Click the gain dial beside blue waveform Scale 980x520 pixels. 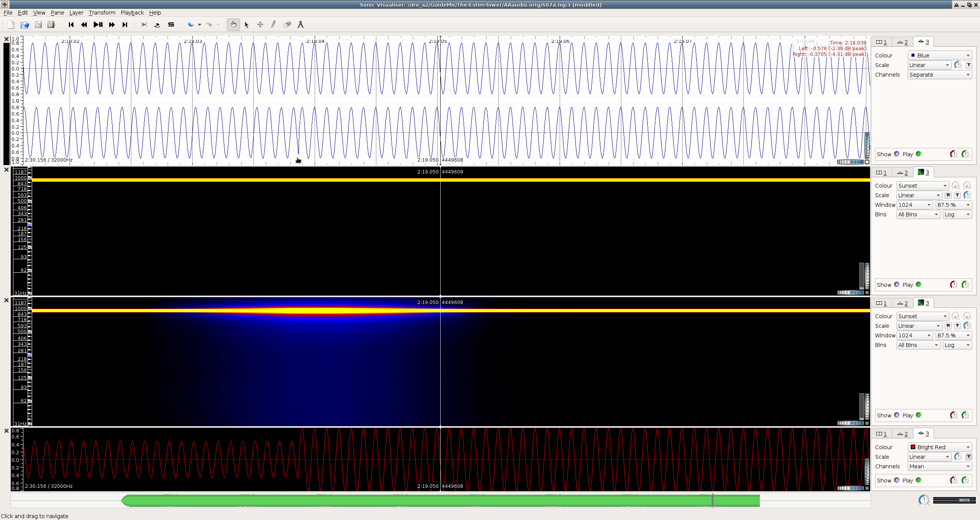pos(958,65)
